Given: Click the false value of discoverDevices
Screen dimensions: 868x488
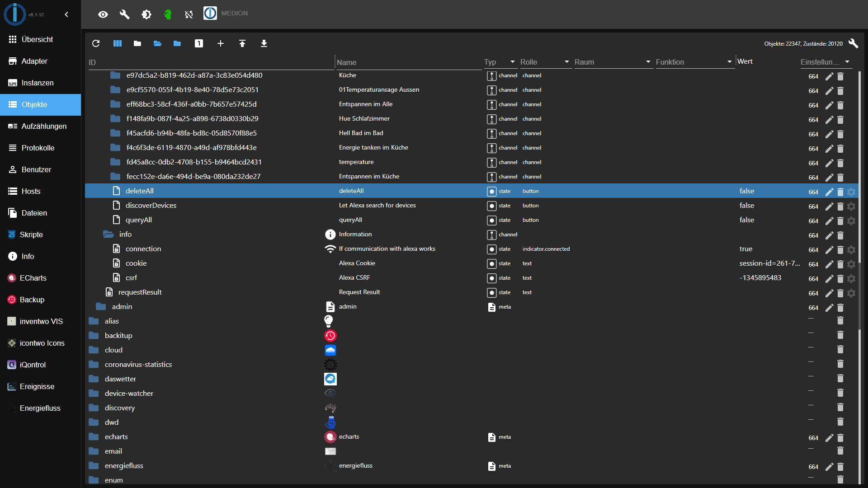Looking at the screenshot, I should [747, 205].
